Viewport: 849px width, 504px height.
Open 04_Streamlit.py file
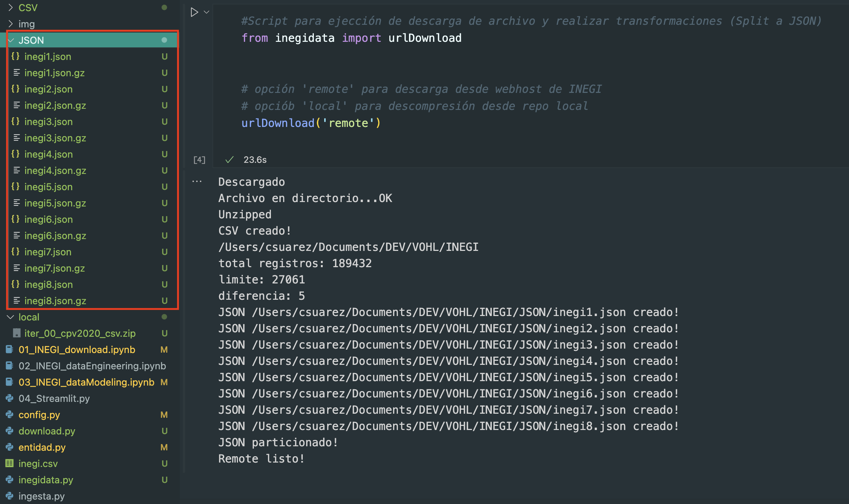tap(54, 399)
